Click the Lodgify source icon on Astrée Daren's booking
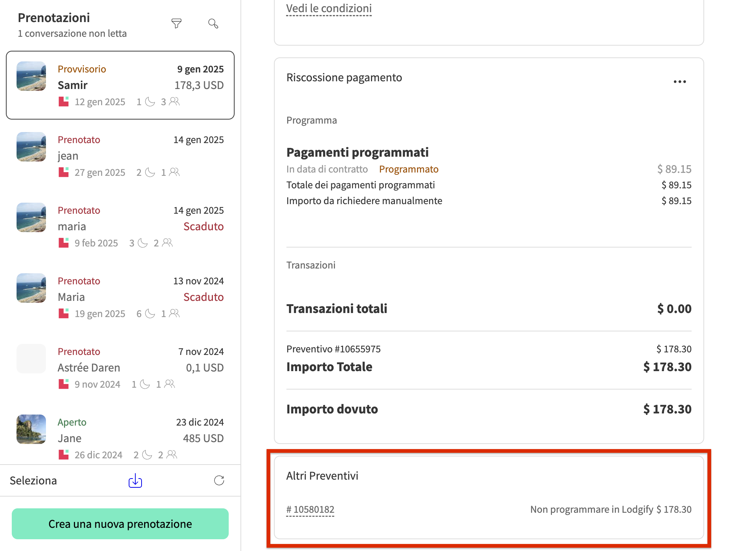This screenshot has height=551, width=756. point(64,384)
